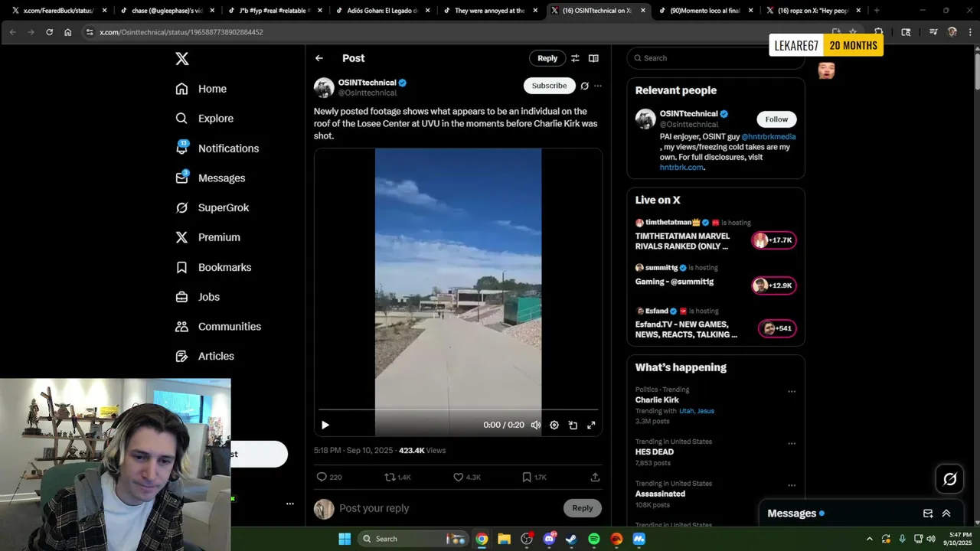Mute the video volume

536,425
